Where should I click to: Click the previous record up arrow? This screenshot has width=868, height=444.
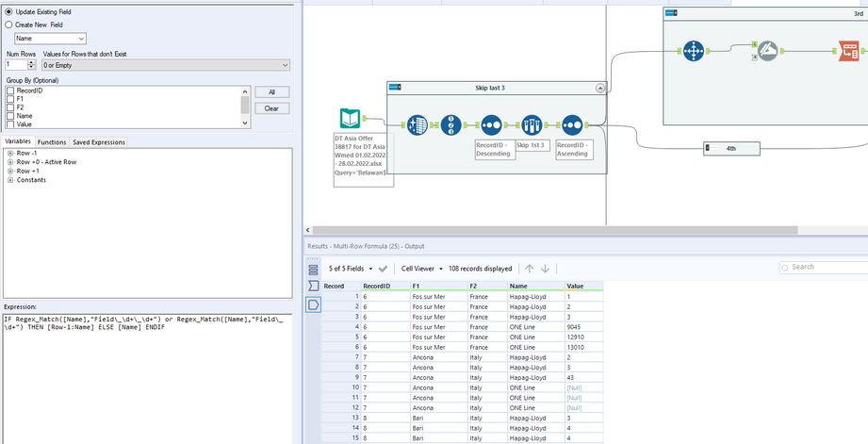click(x=529, y=269)
